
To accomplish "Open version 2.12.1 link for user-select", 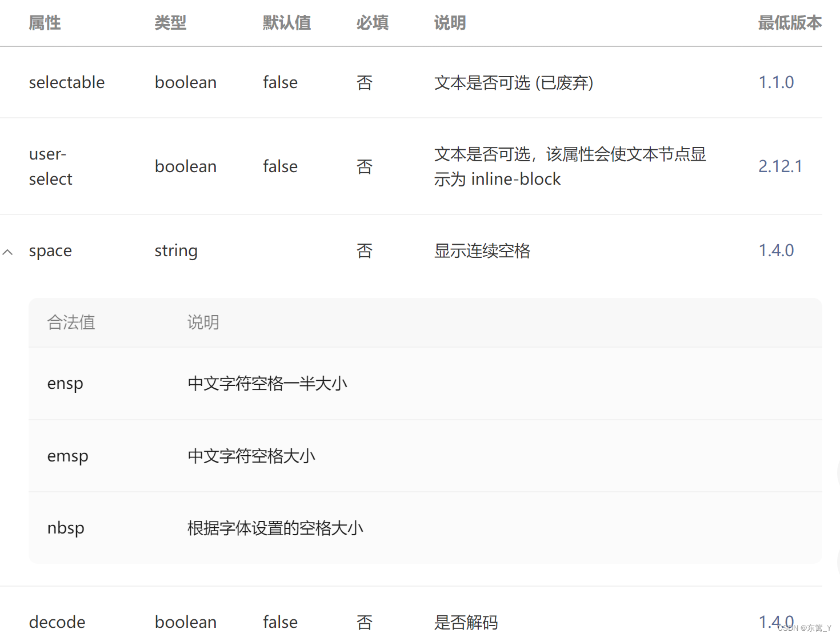I will pyautogui.click(x=780, y=166).
